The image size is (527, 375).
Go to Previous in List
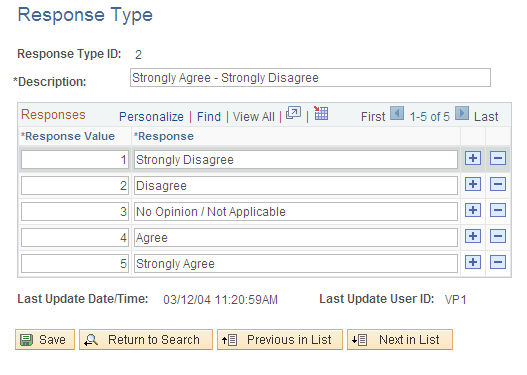click(280, 340)
